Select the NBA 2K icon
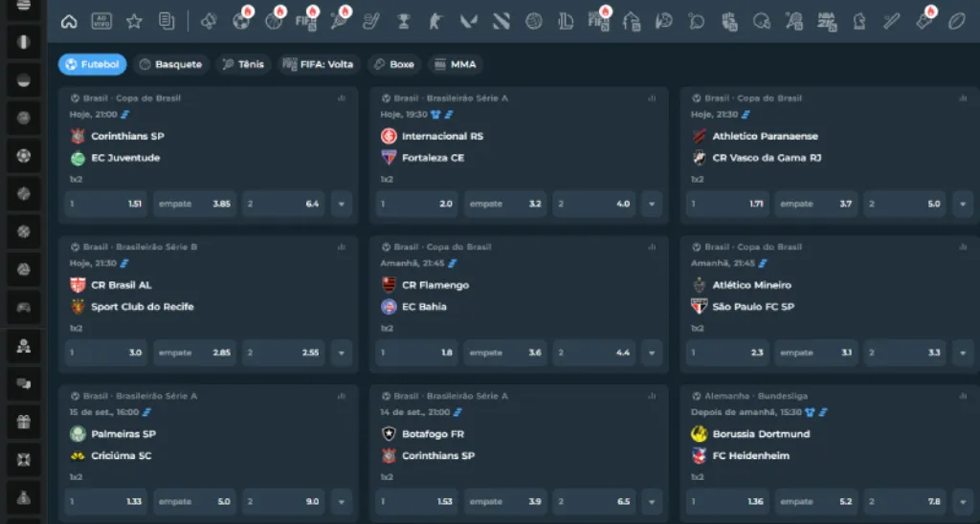Image resolution: width=980 pixels, height=524 pixels. pos(826,21)
